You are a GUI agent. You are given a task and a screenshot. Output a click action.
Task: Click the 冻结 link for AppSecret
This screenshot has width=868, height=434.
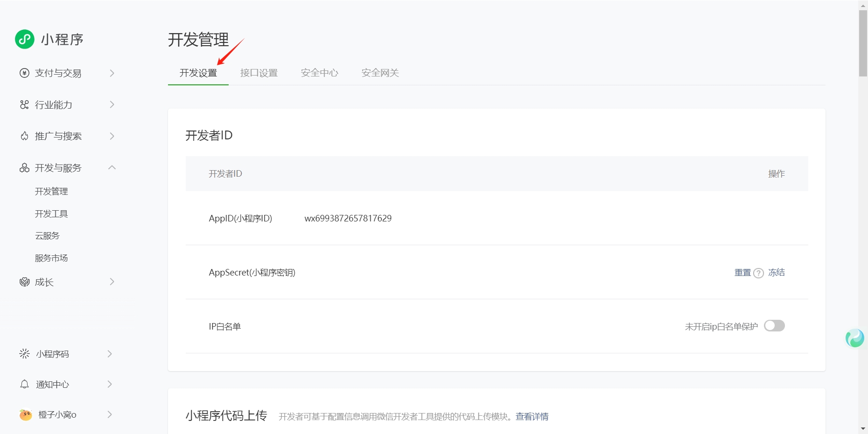[x=777, y=273]
